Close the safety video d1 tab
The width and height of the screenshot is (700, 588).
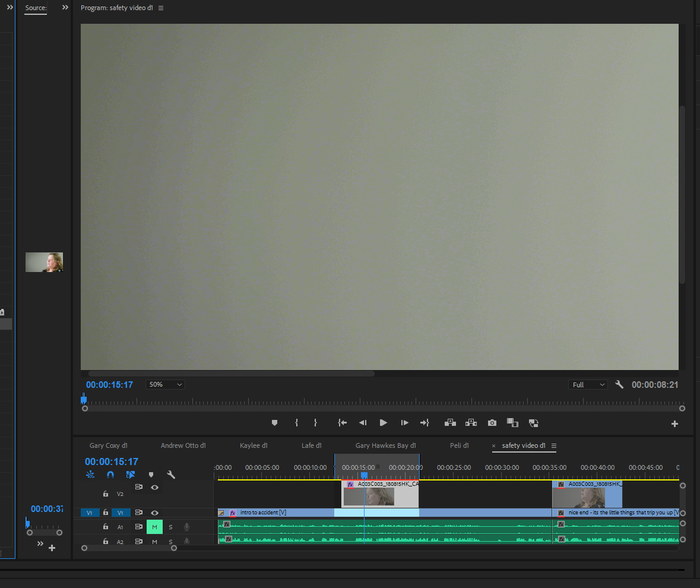[494, 445]
